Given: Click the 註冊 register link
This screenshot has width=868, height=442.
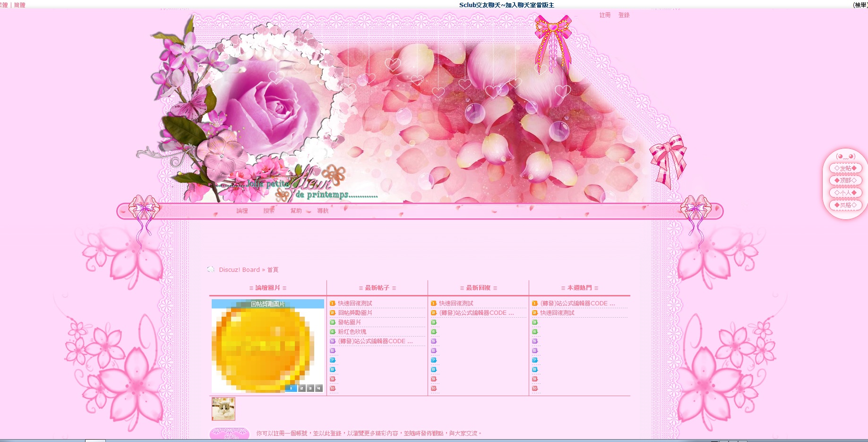Looking at the screenshot, I should pos(605,15).
